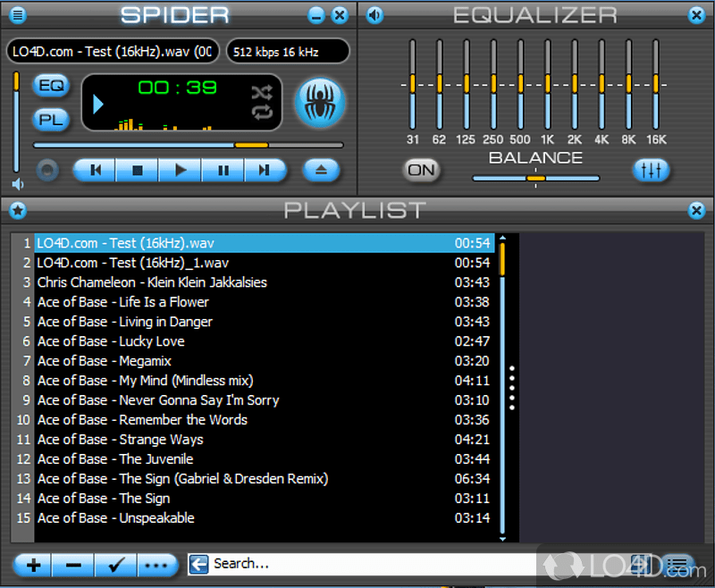Image resolution: width=715 pixels, height=588 pixels.
Task: Click the equalizer speaker icon
Action: coord(374,15)
